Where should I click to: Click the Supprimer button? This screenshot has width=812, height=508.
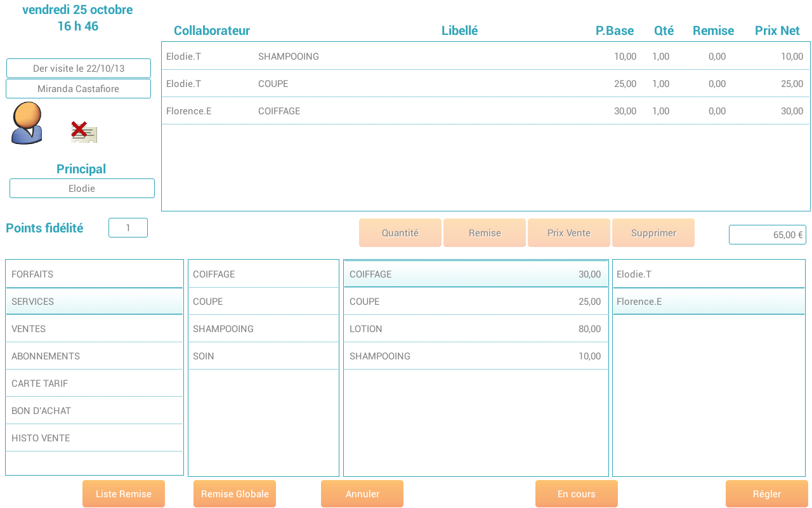(x=653, y=233)
